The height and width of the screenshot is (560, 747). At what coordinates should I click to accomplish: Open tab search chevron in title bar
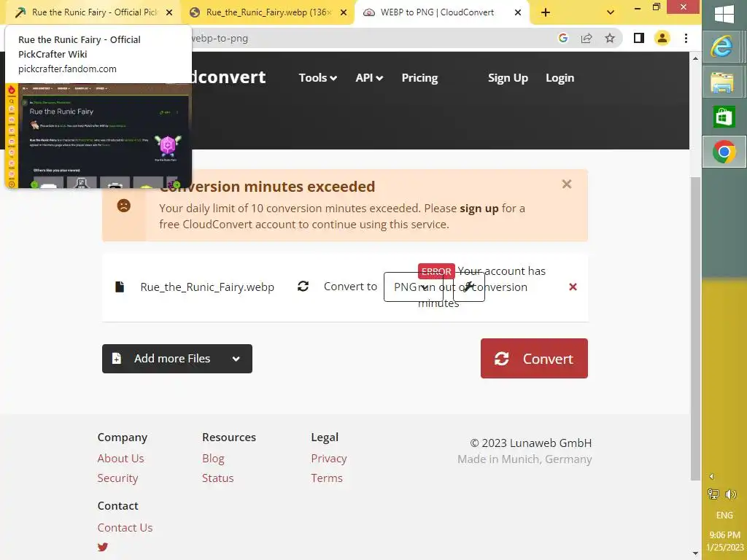[611, 12]
